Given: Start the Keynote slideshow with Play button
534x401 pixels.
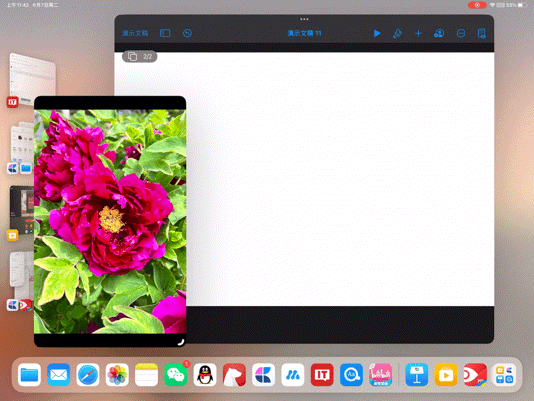Looking at the screenshot, I should tap(377, 33).
